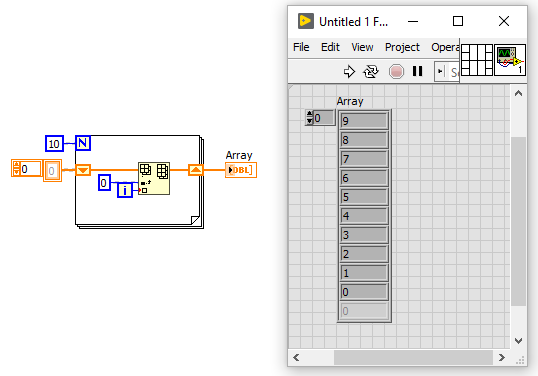Screen dimensions: 538x376
Task: Click the Abort Execution stop button
Action: pos(396,72)
